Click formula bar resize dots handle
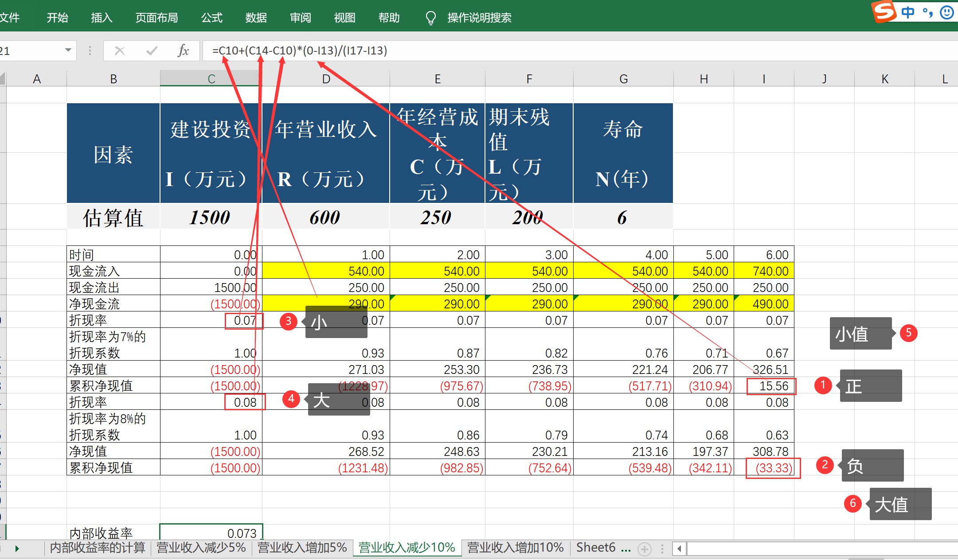 90,51
